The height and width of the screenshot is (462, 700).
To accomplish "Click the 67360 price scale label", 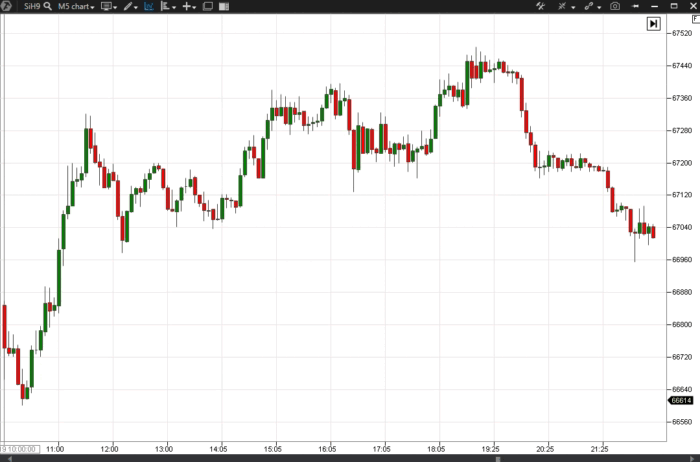I will pos(682,98).
